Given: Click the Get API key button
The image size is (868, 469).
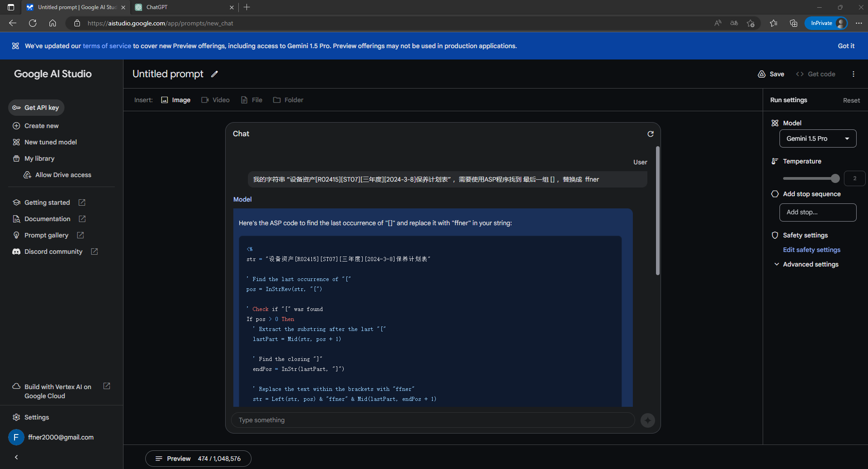Looking at the screenshot, I should pyautogui.click(x=36, y=108).
